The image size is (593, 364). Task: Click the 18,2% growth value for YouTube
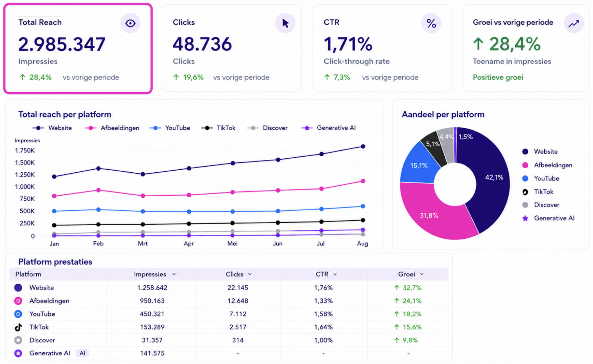[x=412, y=314]
